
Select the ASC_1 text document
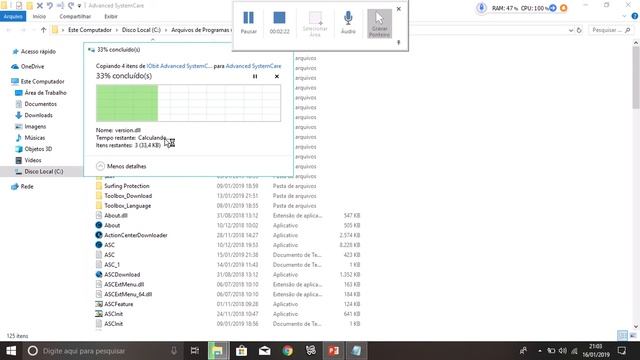pos(112,264)
